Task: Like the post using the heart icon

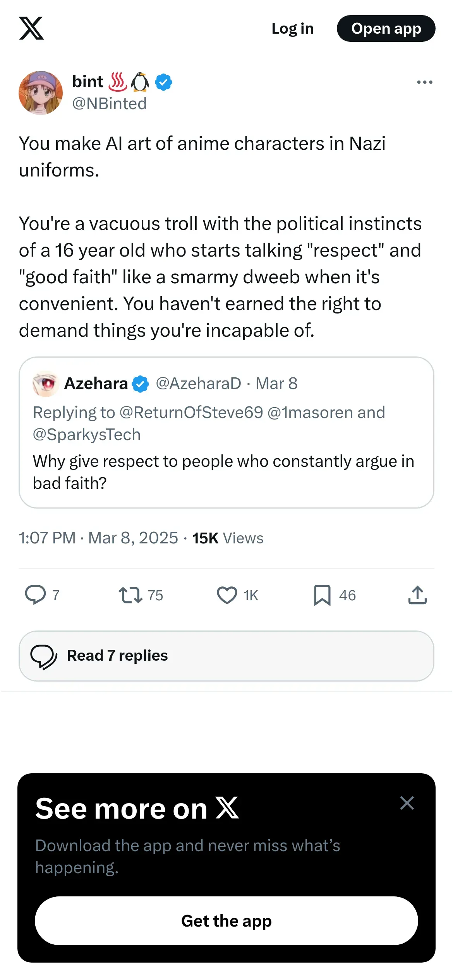Action: point(227,595)
